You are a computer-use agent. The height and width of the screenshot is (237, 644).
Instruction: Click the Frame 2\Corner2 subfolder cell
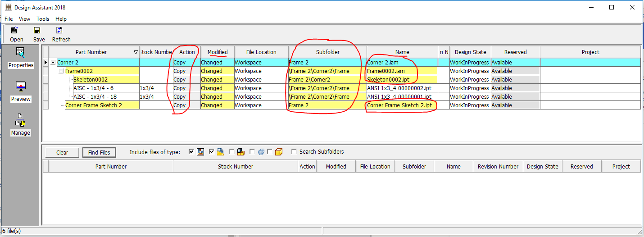[x=327, y=80]
